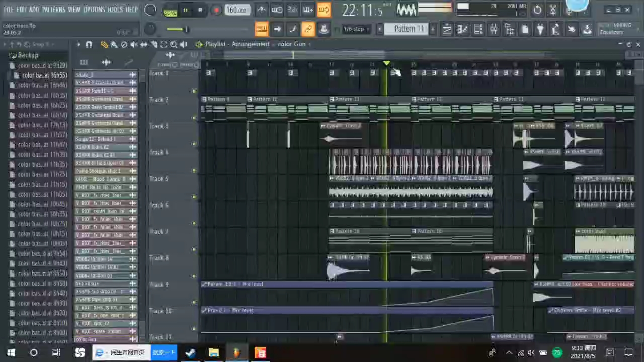Click the arrow left of Pattern 11
This screenshot has width=644, height=362.
(380, 29)
